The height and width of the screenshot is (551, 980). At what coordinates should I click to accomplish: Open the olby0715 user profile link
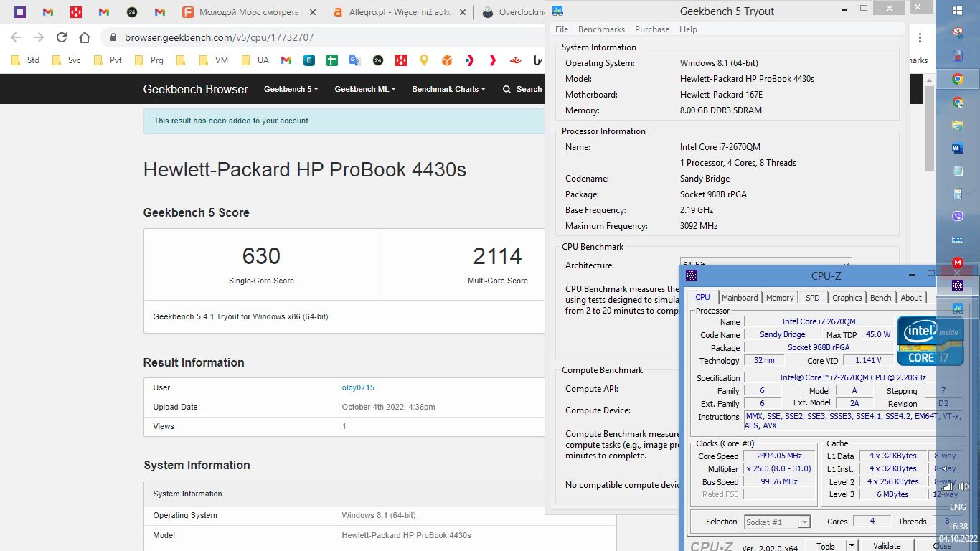(358, 387)
